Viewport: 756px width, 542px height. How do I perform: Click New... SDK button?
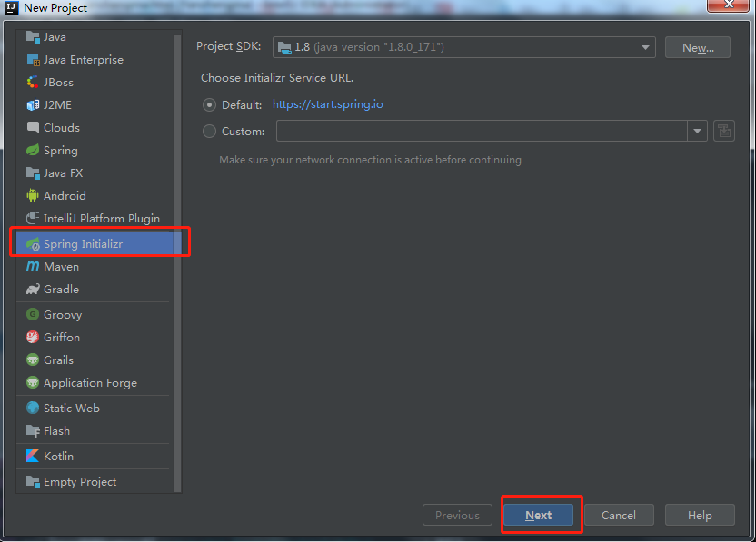point(698,48)
